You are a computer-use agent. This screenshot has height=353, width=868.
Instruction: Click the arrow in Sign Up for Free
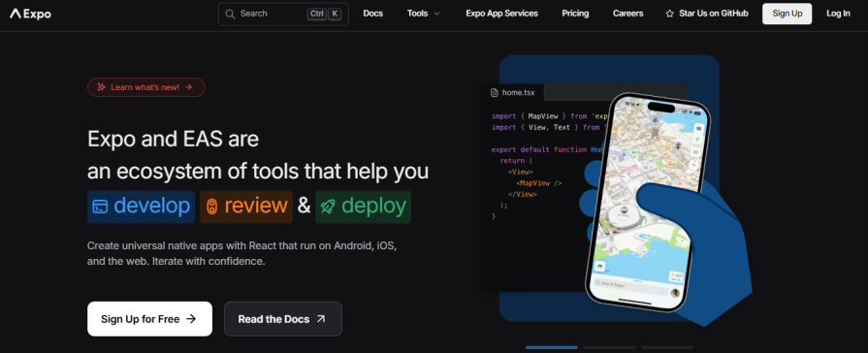pyautogui.click(x=191, y=319)
